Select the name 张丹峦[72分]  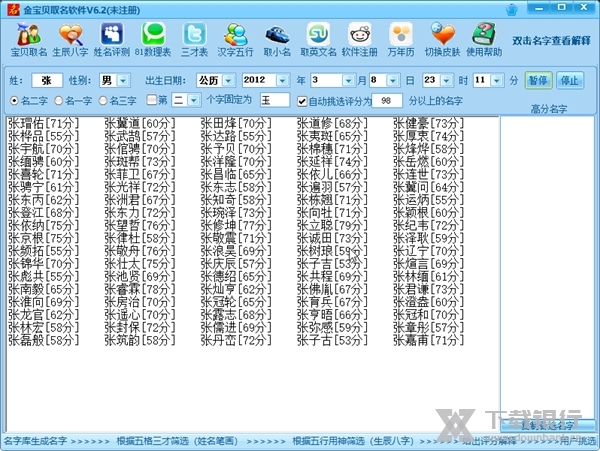point(236,340)
